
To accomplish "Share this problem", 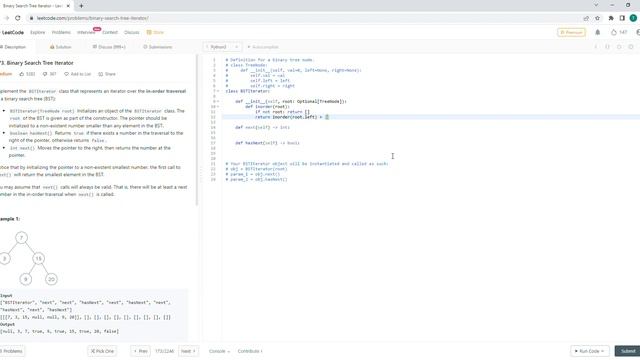I will click(x=107, y=74).
